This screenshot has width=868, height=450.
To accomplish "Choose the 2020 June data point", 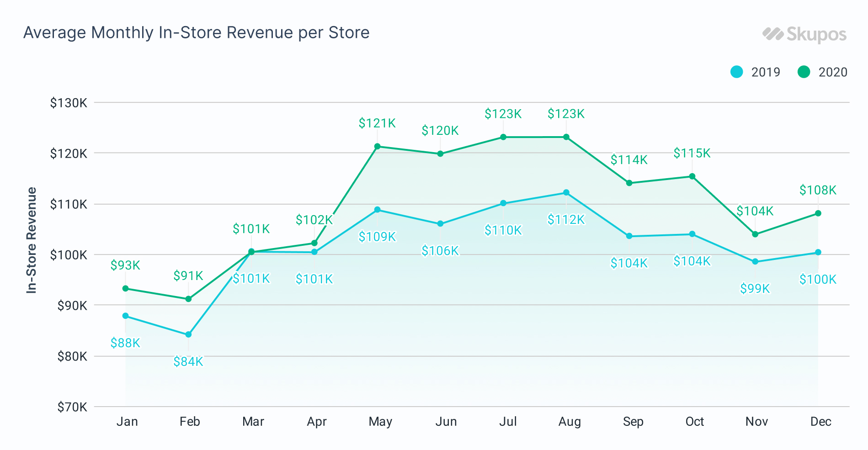I will (x=440, y=154).
